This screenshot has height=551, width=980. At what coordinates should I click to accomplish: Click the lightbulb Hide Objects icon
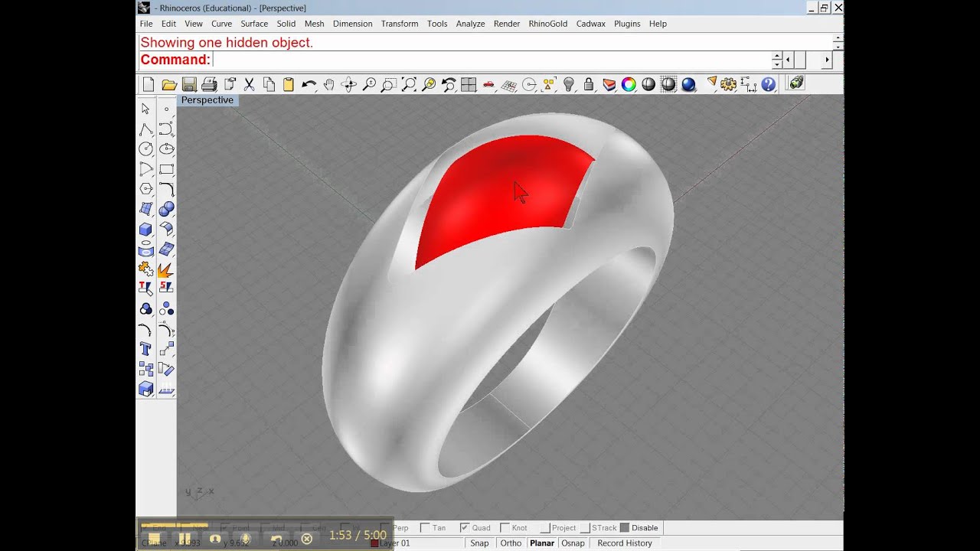pyautogui.click(x=569, y=84)
